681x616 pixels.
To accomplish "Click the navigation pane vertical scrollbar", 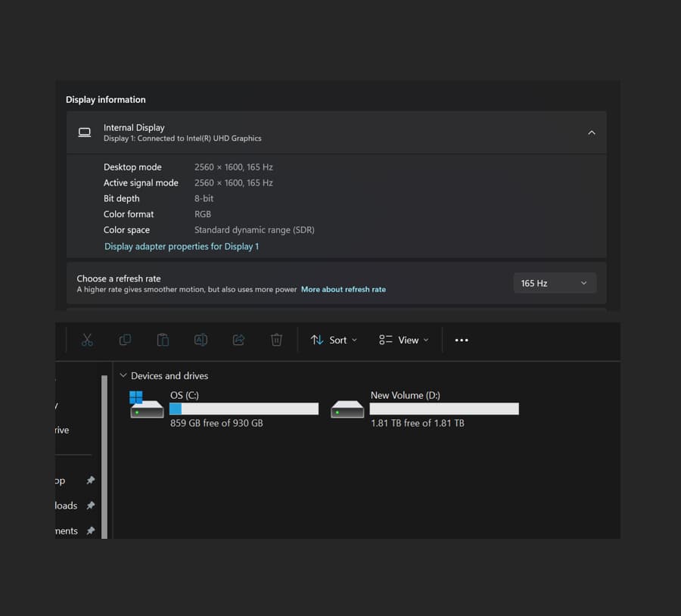I will pyautogui.click(x=104, y=456).
